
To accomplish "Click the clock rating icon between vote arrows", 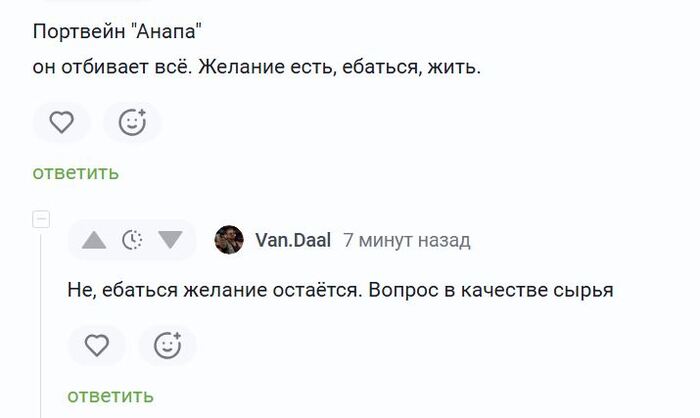I will pos(132,240).
